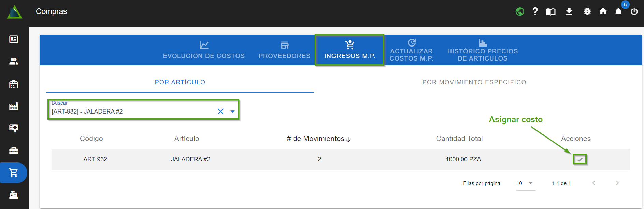Expand the Buscar article dropdown arrow
Image resolution: width=644 pixels, height=209 pixels.
232,112
